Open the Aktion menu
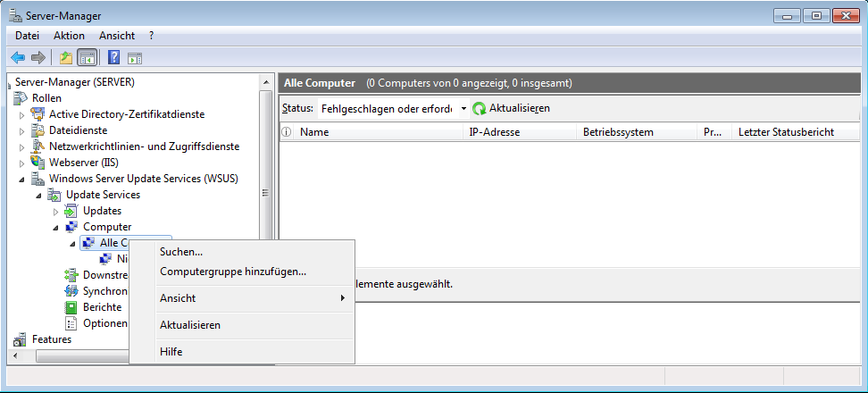Screen dimensions: 868x393 click(x=69, y=36)
